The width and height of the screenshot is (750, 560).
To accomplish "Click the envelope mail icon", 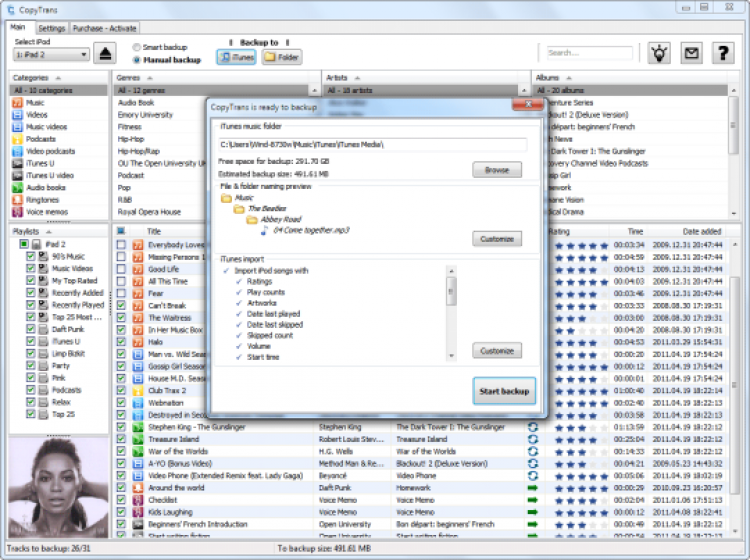I will point(691,53).
